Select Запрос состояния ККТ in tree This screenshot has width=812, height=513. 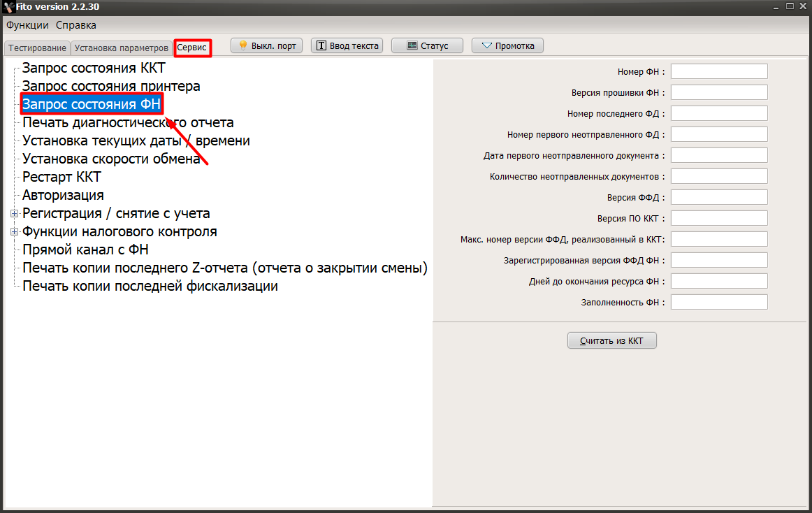tap(94, 68)
